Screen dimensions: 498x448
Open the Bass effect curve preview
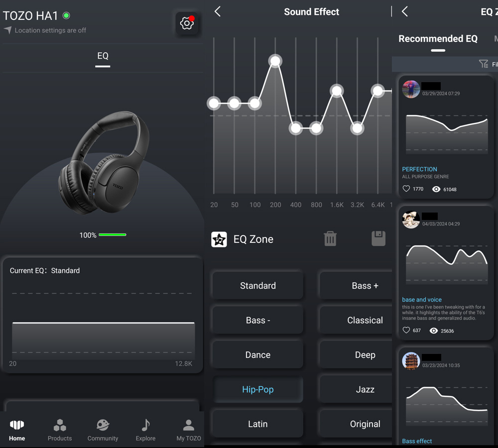click(447, 406)
